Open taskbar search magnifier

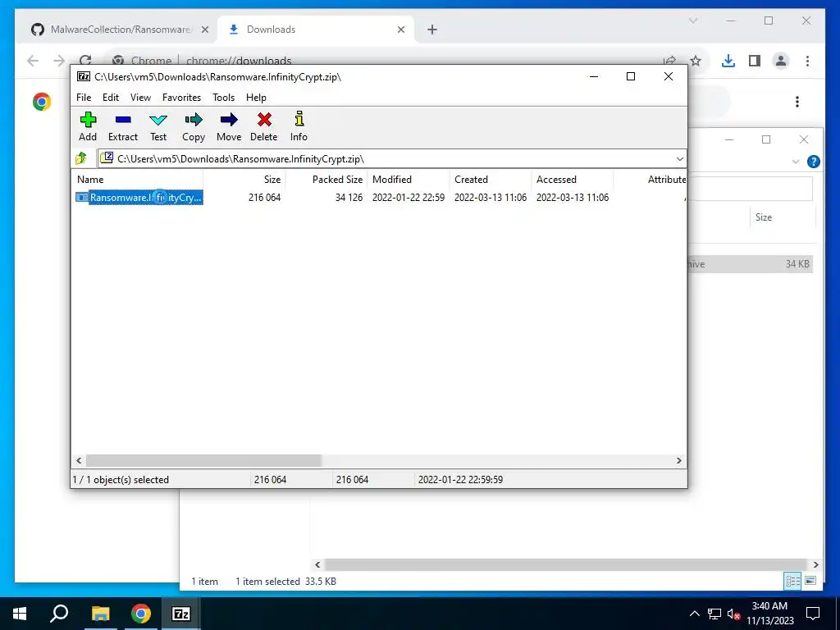59,614
